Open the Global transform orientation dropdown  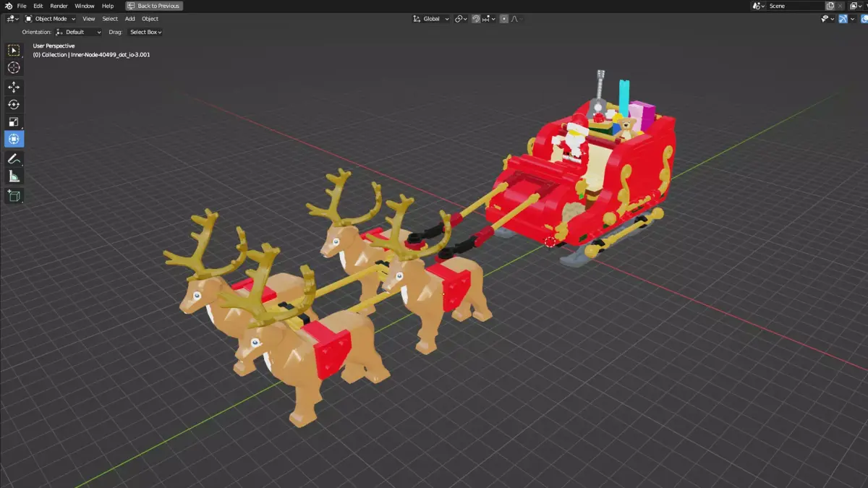(431, 19)
